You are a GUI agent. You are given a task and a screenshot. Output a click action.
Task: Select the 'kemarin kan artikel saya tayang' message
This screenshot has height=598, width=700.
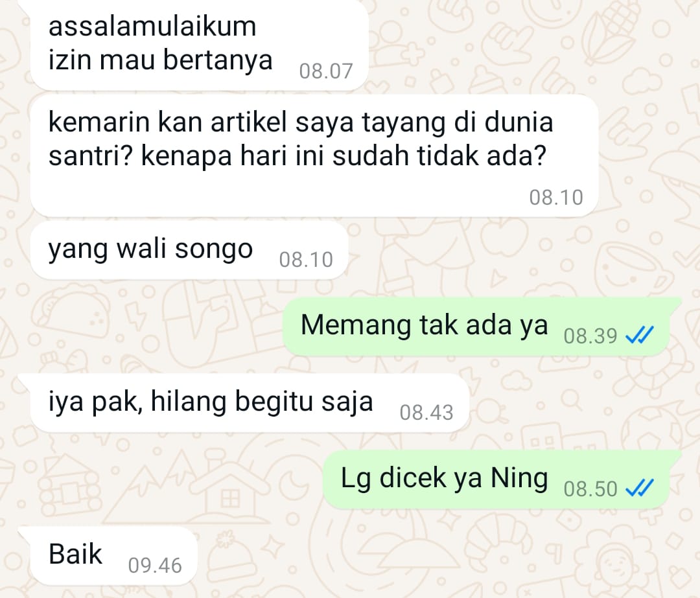tap(314, 155)
